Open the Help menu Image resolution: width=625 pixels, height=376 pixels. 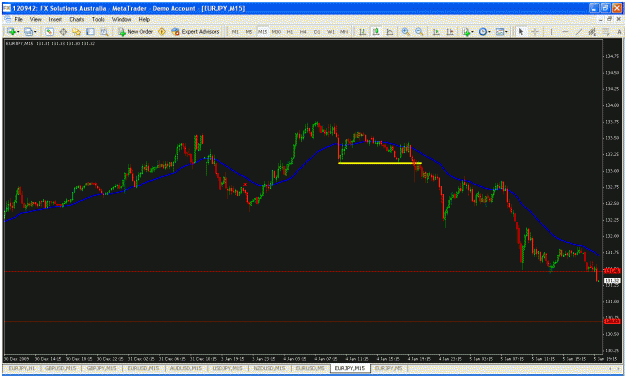pos(144,19)
